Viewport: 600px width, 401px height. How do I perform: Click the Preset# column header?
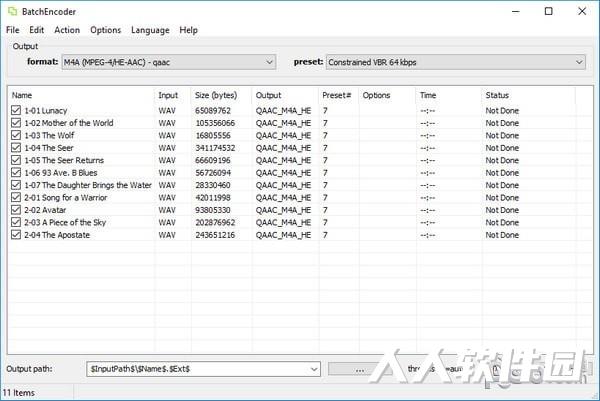(x=339, y=95)
